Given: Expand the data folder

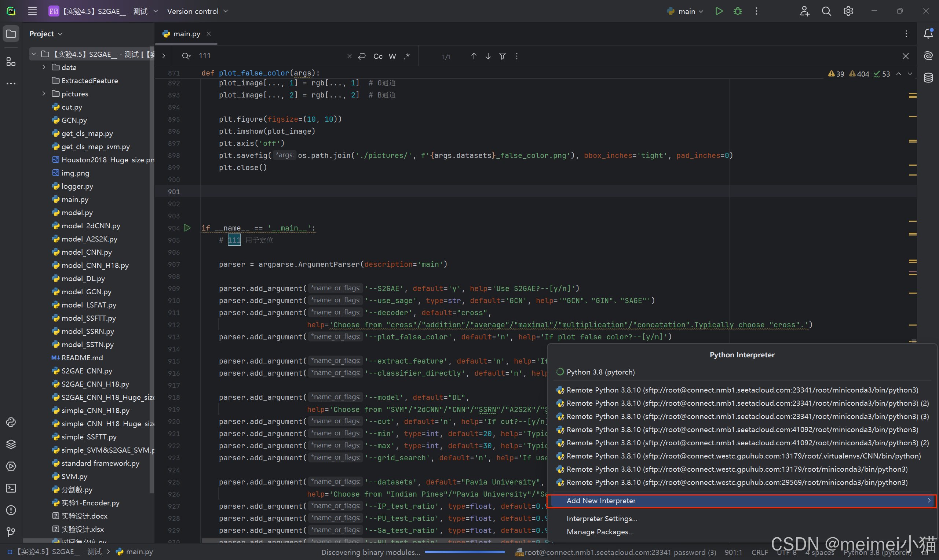Looking at the screenshot, I should tap(44, 67).
